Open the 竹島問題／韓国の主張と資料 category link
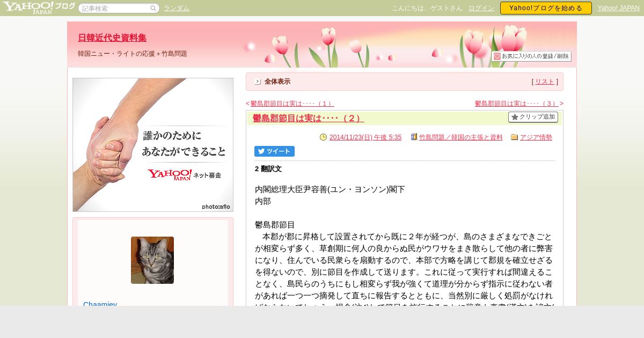Screen dimensions: 644x338 [460, 137]
